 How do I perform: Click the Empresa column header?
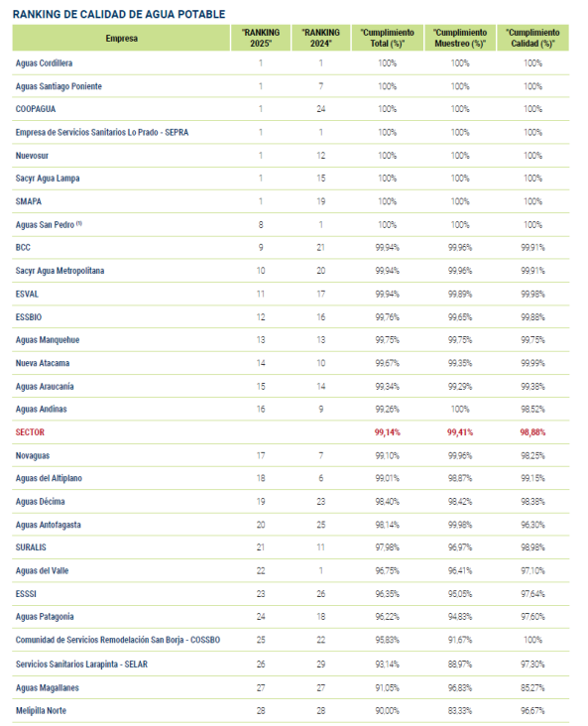(121, 38)
